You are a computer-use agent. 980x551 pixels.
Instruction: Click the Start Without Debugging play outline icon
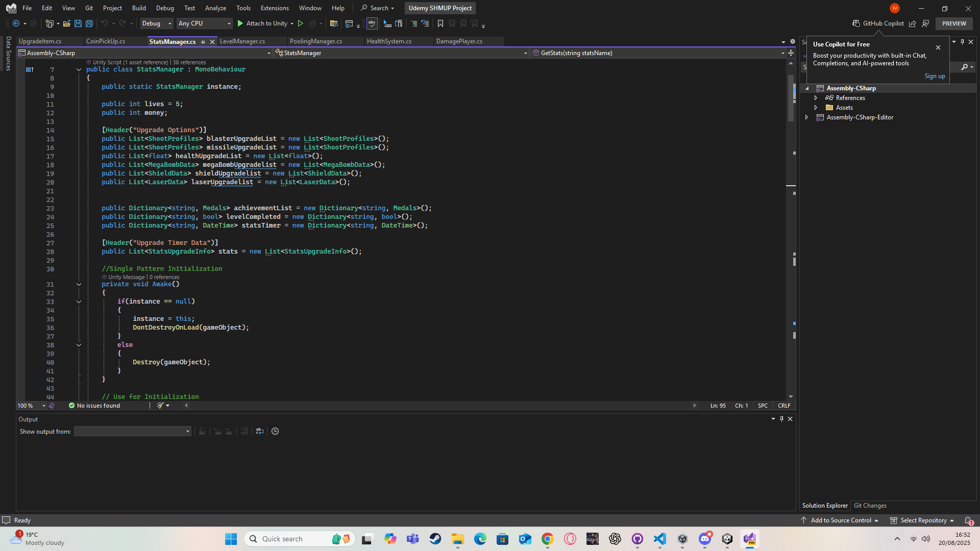pos(301,23)
